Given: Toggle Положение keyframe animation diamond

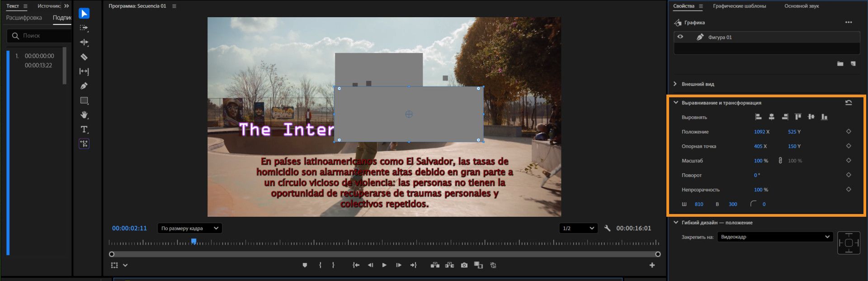Looking at the screenshot, I should tap(849, 131).
